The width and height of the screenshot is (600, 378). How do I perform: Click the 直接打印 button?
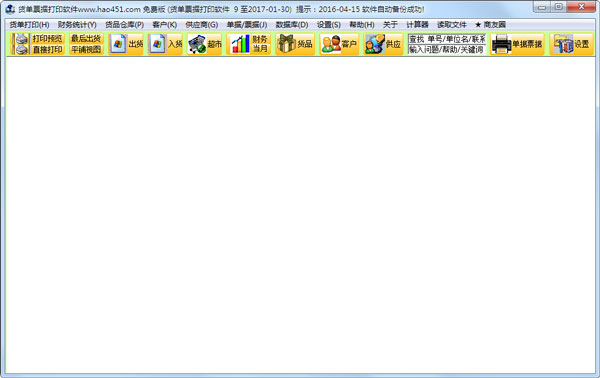(47, 50)
